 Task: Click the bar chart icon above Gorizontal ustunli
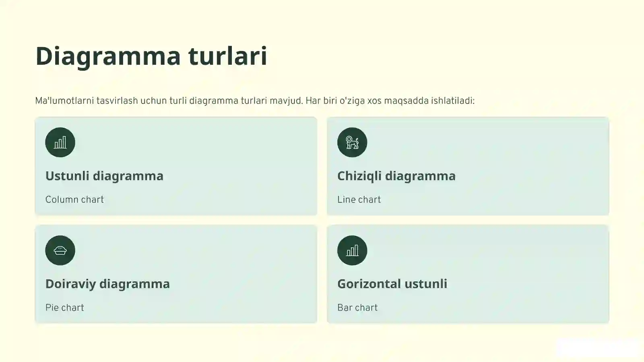pyautogui.click(x=352, y=250)
